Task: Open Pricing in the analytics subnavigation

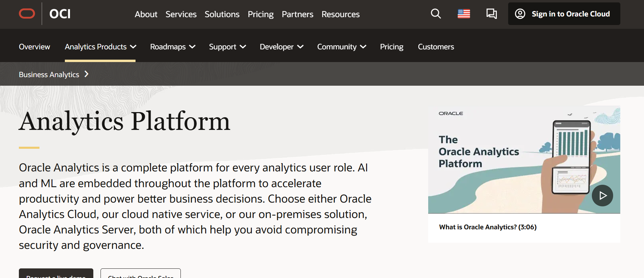Action: [x=391, y=47]
